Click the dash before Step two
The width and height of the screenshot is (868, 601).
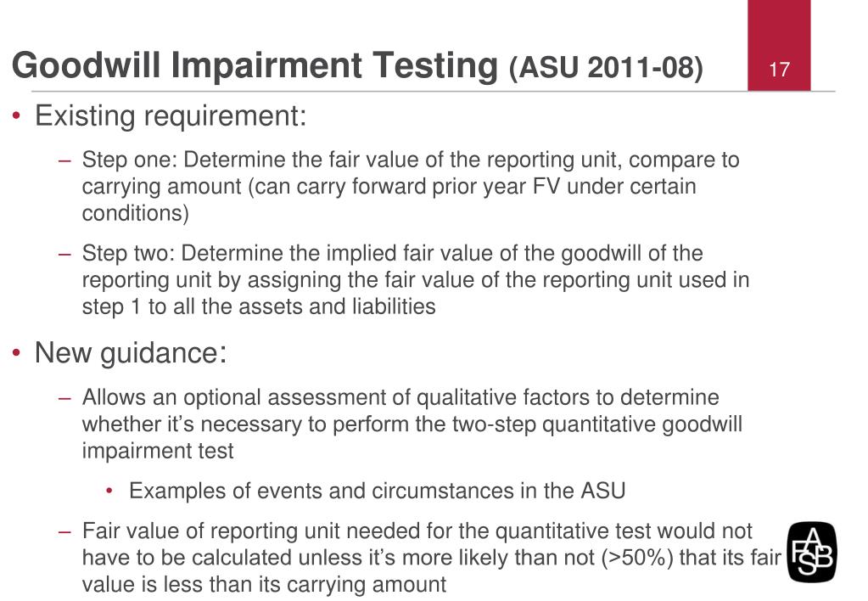[x=64, y=255]
